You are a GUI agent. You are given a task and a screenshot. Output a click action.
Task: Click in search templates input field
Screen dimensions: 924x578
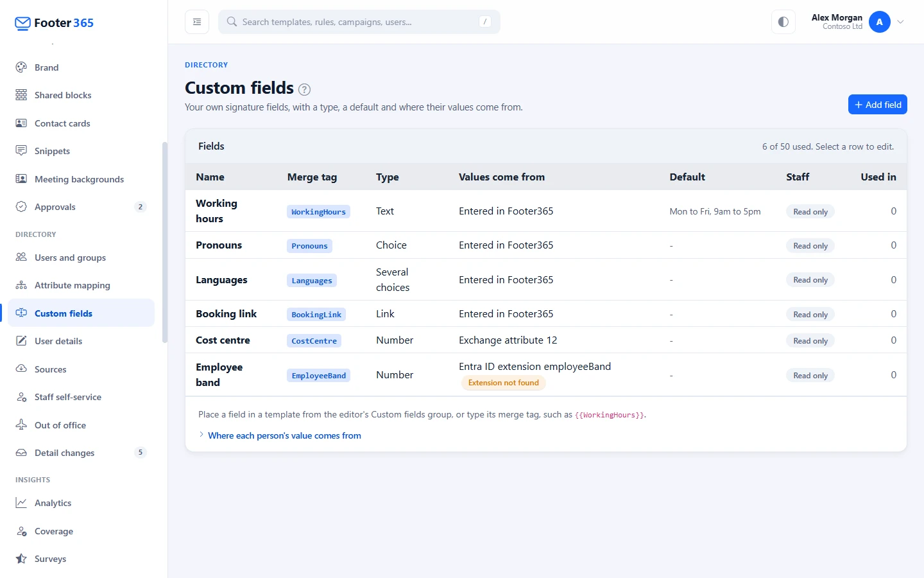359,22
